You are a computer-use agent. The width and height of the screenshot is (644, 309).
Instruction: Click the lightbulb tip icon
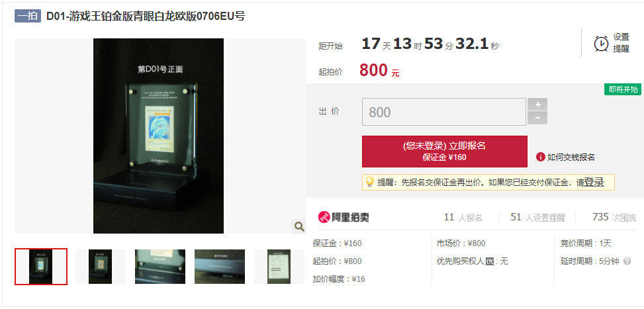pos(369,182)
